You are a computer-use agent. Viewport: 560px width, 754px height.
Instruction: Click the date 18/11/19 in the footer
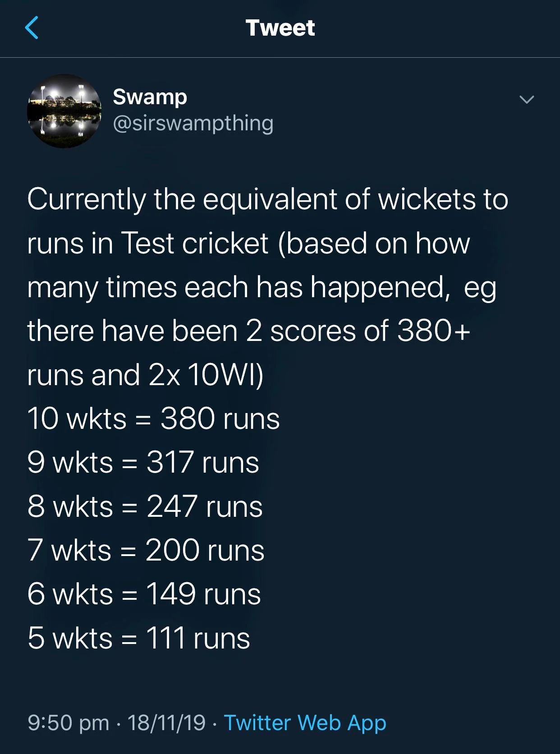tap(165, 722)
